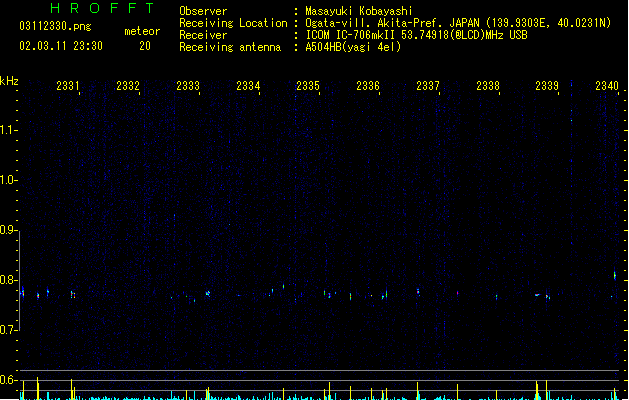Click the 2340 time marker

tap(607, 85)
